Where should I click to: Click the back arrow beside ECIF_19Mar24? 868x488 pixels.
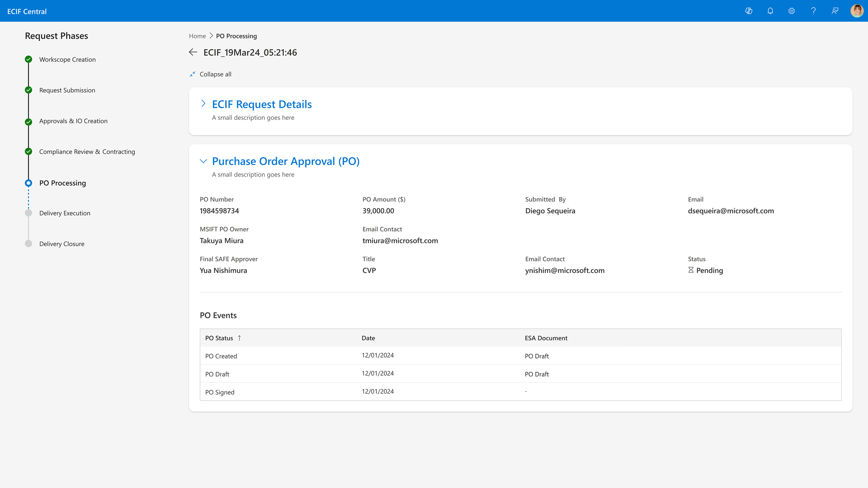[193, 52]
